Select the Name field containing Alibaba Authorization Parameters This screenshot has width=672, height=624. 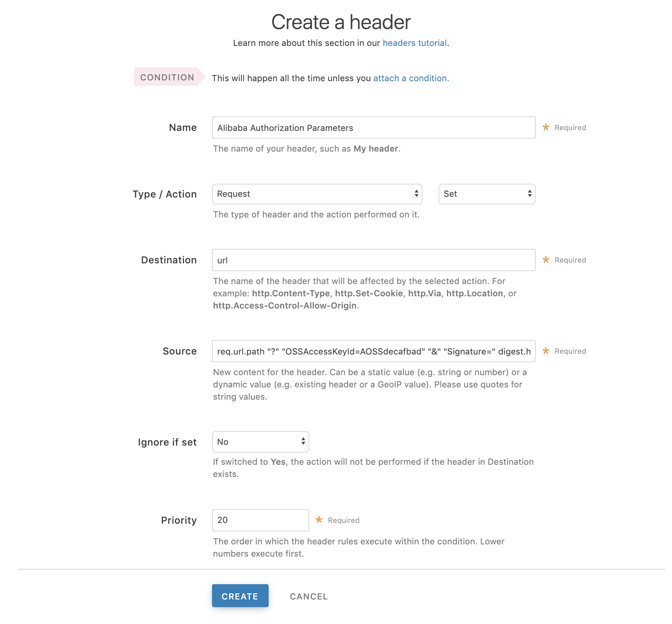(x=374, y=127)
